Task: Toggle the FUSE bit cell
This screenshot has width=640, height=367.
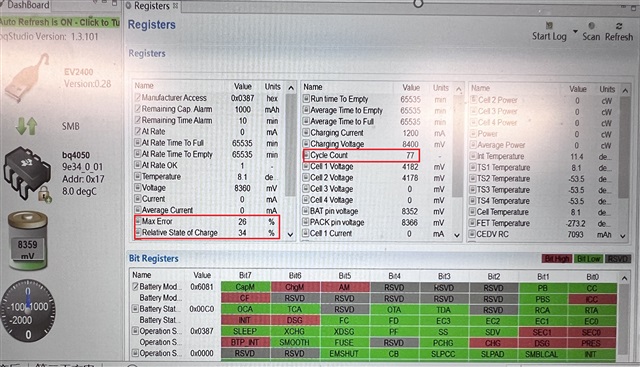Action: (x=345, y=342)
